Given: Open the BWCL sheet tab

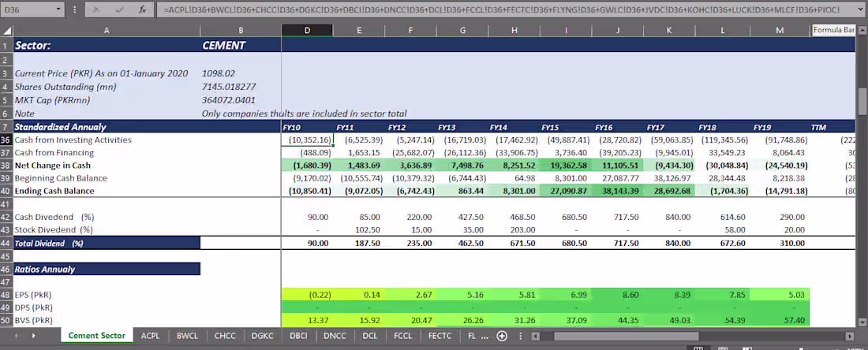Looking at the screenshot, I should pos(187,335).
